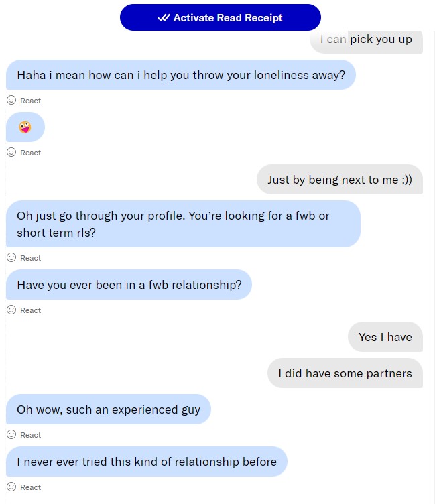Click the 'Just by being next to me :))' bubble
Image resolution: width=435 pixels, height=504 pixels.
point(340,180)
